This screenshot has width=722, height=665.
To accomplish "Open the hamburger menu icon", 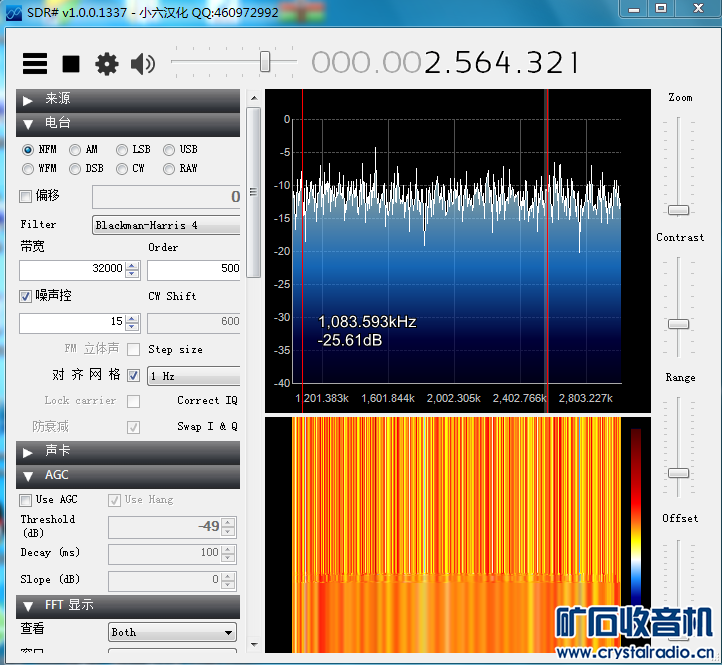I will pos(35,64).
